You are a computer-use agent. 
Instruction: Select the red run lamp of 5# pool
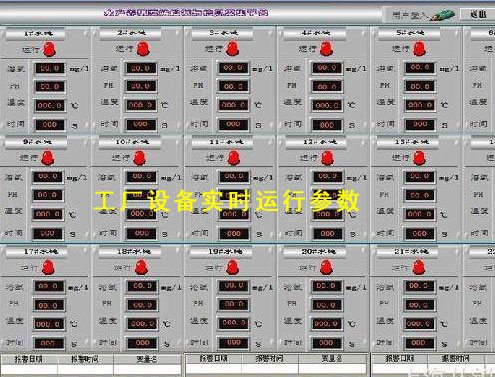click(x=419, y=49)
